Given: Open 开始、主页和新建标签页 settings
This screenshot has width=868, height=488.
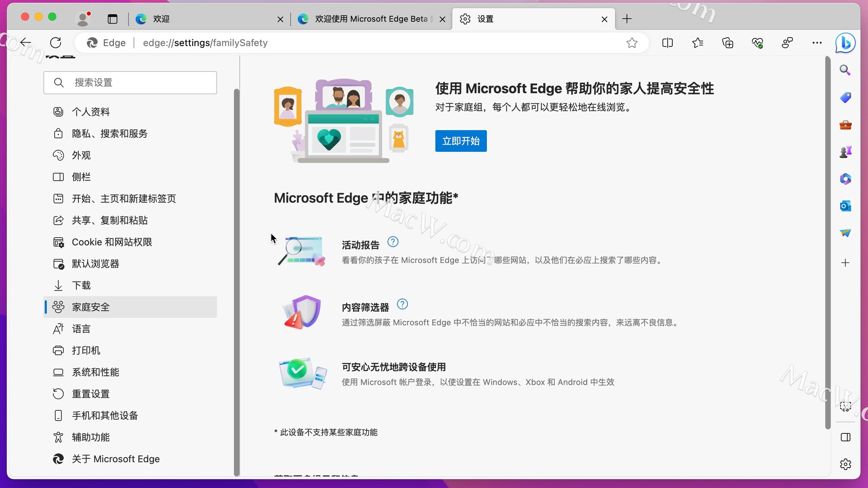Looking at the screenshot, I should pos(130,198).
